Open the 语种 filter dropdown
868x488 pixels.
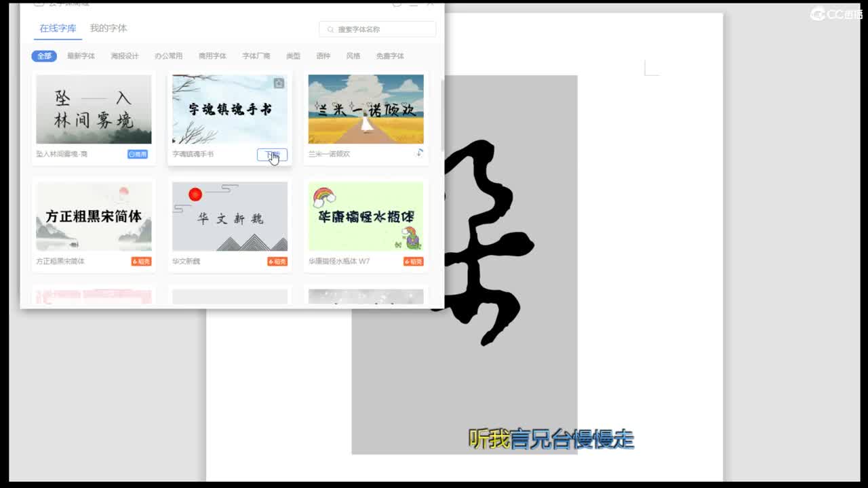pos(323,56)
